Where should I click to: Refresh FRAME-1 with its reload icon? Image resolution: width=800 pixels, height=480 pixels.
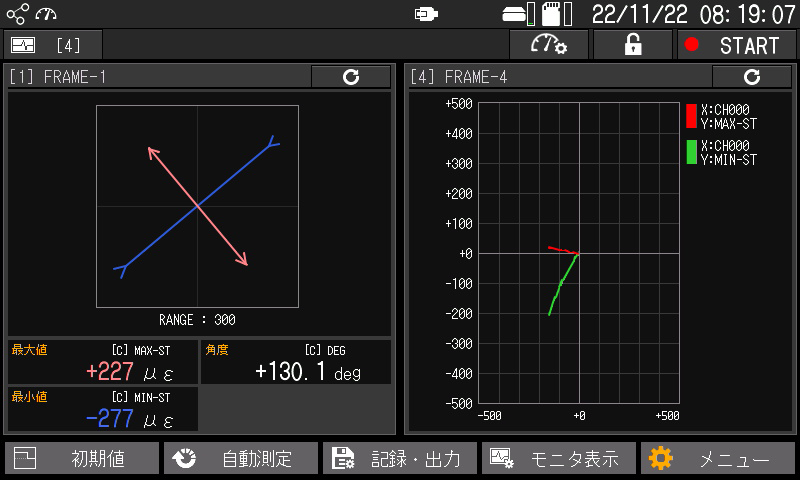pyautogui.click(x=351, y=77)
